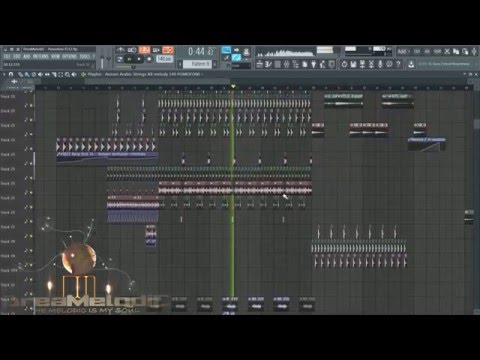Click the green Play button
The height and width of the screenshot is (360, 480).
click(x=129, y=59)
